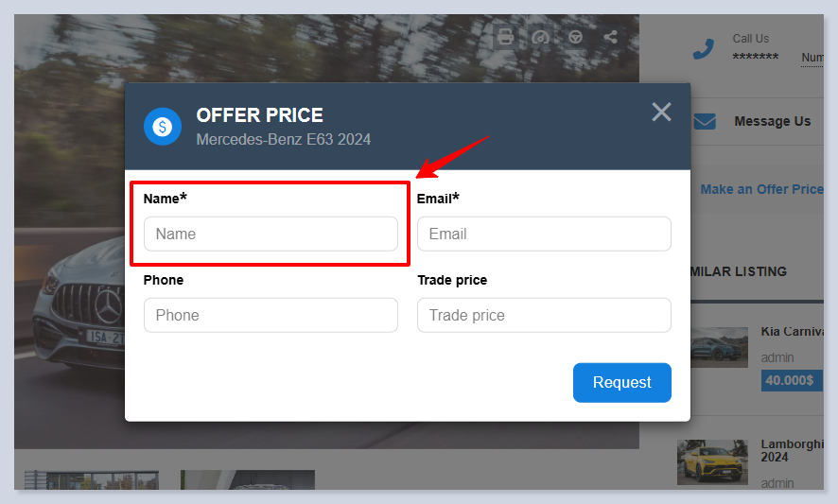This screenshot has height=504, width=838.
Task: Click the envelope icon beside Message Us
Action: 705,121
